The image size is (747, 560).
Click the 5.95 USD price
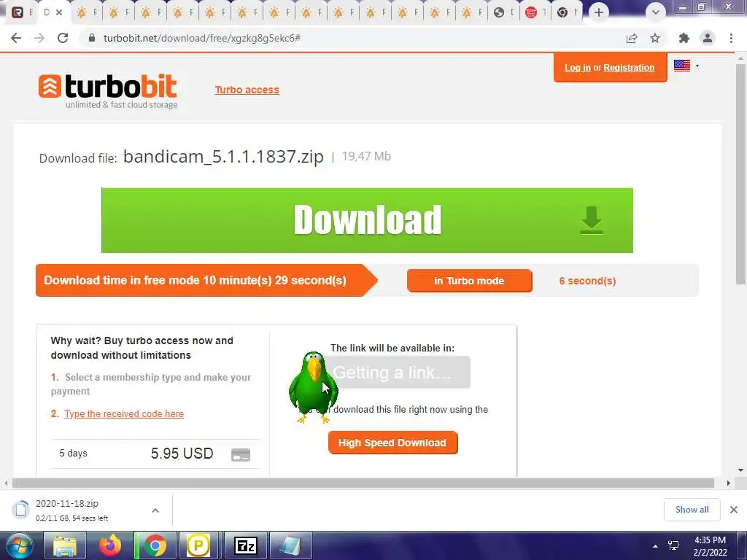(x=182, y=454)
